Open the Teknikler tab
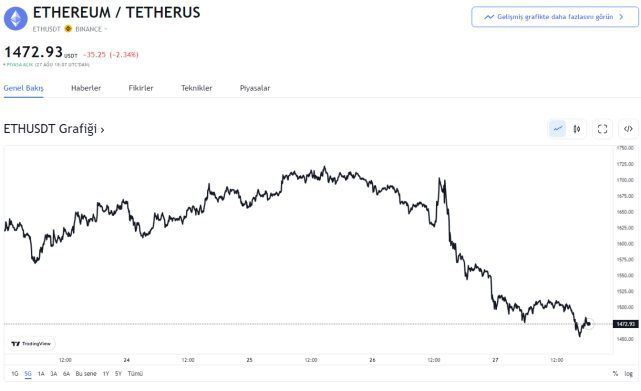This screenshot has height=391, width=641. coord(197,88)
